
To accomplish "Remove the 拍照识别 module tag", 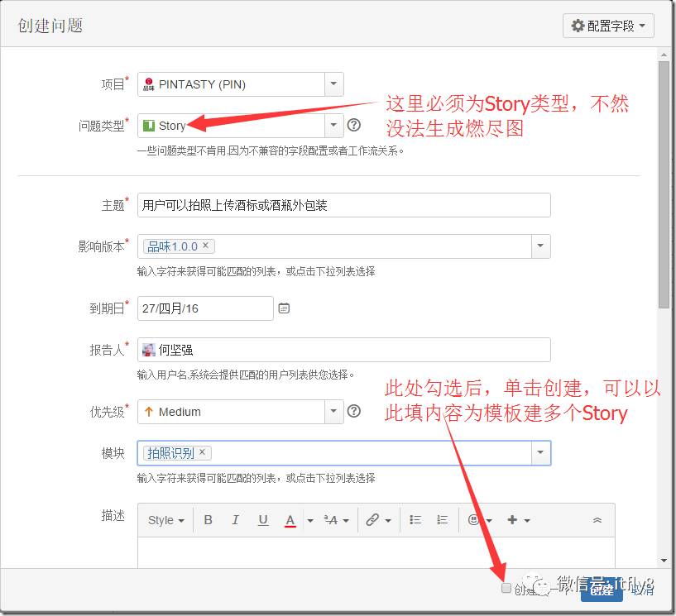I will [202, 452].
